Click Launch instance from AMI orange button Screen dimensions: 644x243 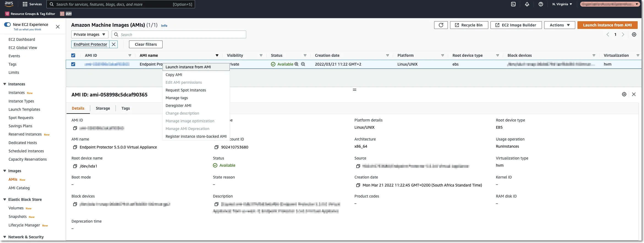pos(607,25)
